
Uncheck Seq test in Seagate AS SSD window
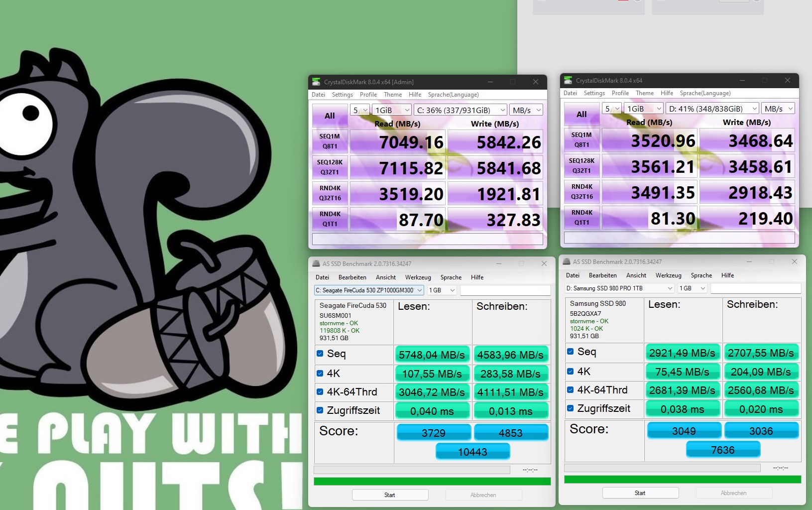tap(320, 354)
